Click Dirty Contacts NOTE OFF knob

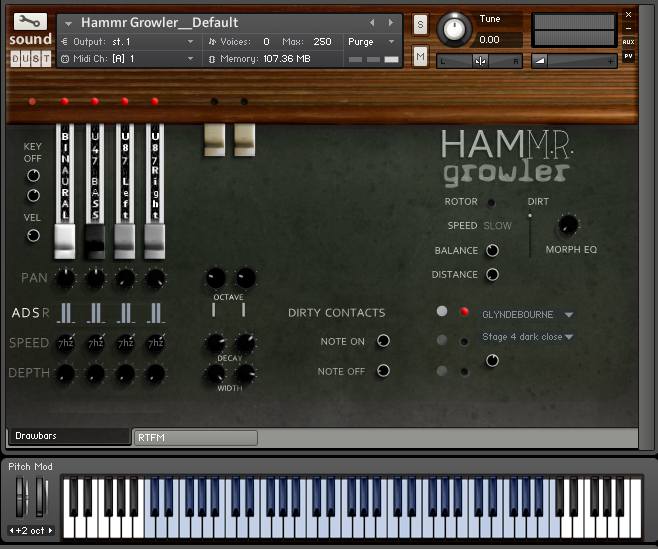[383, 371]
